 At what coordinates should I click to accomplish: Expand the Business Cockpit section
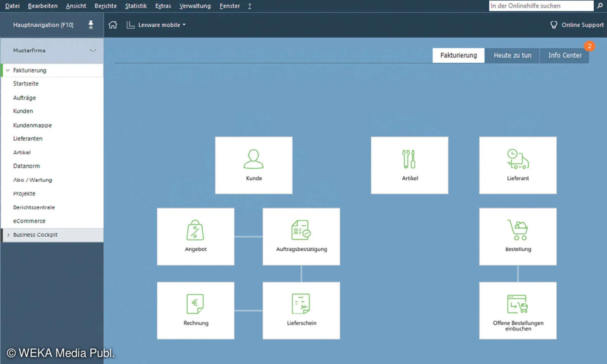point(8,235)
